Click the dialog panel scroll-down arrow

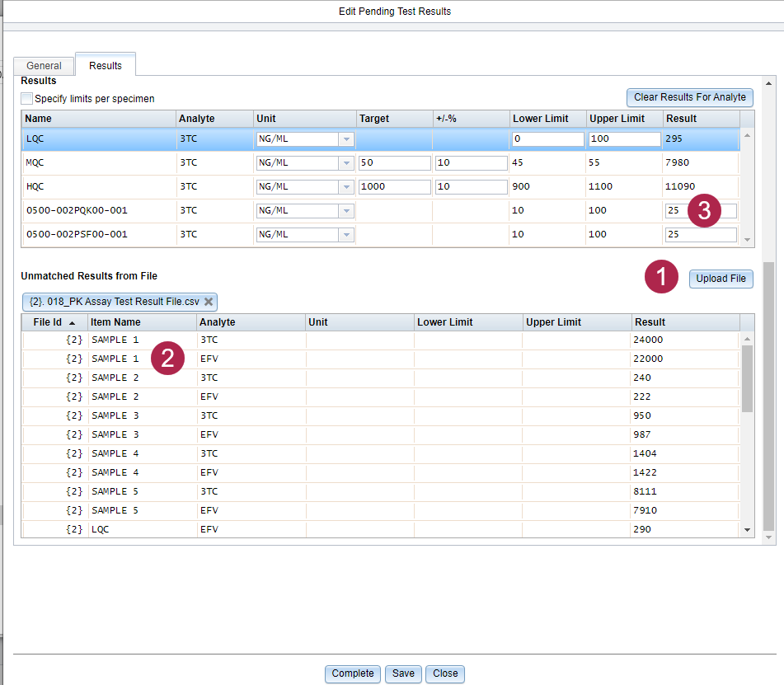point(768,537)
